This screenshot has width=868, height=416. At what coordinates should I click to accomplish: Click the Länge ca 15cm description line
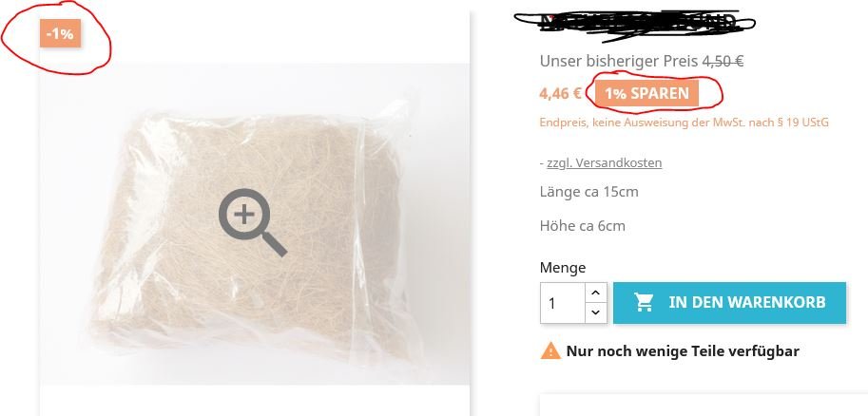coord(589,192)
